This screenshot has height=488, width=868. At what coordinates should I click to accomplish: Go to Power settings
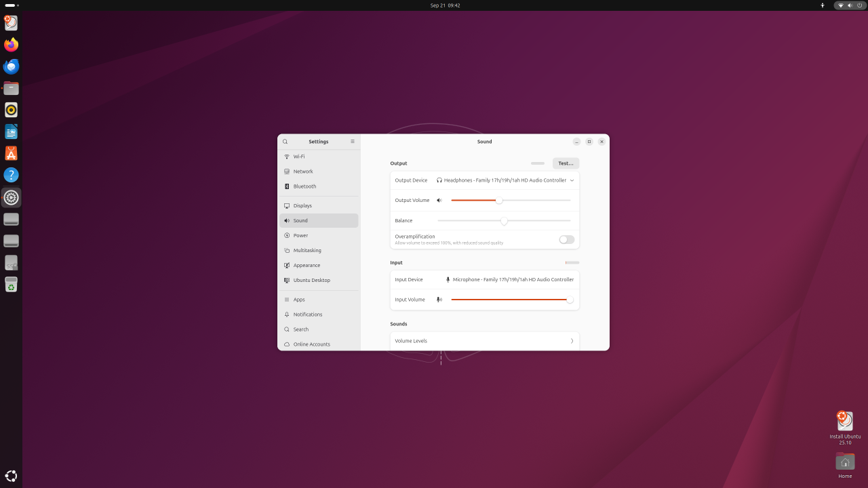pos(319,235)
